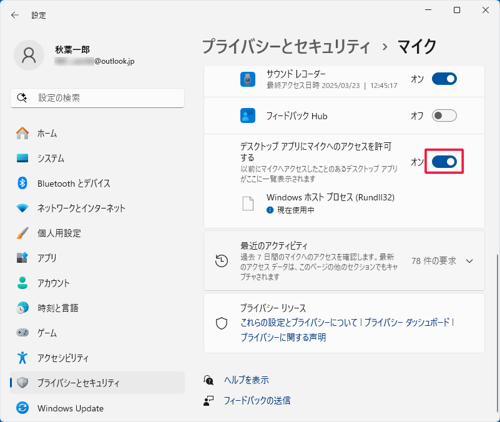Toggle desktop apps microphone access switch

[444, 162]
